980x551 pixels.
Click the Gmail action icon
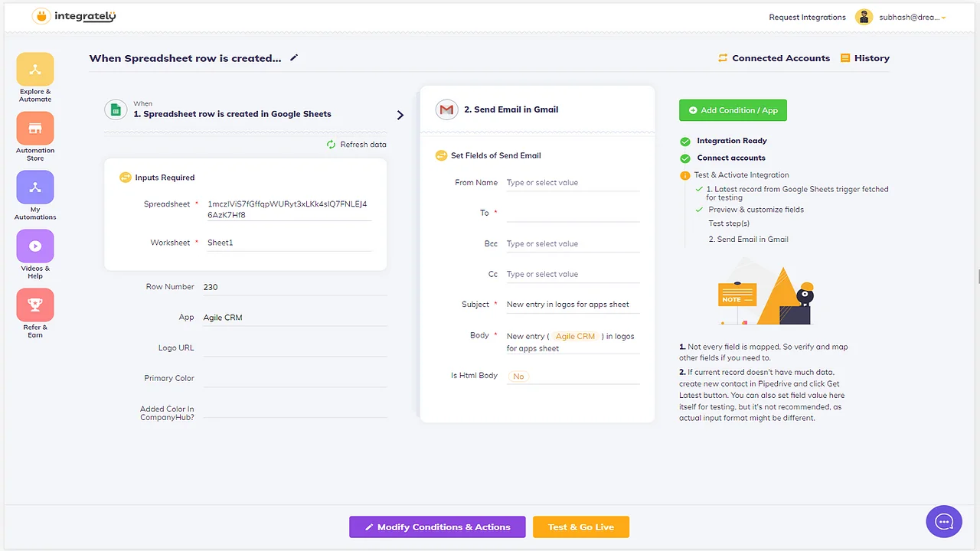(447, 109)
